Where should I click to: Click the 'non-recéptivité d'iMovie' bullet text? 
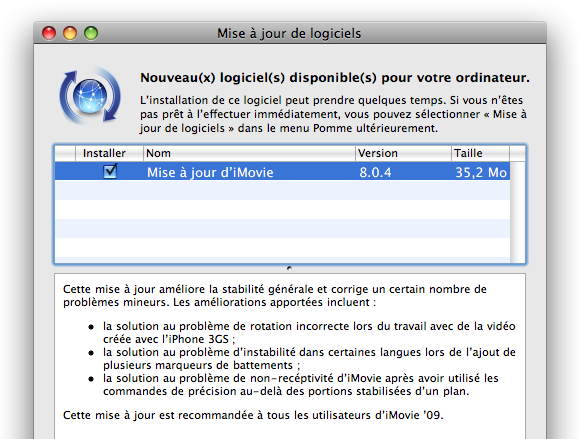[x=301, y=384]
